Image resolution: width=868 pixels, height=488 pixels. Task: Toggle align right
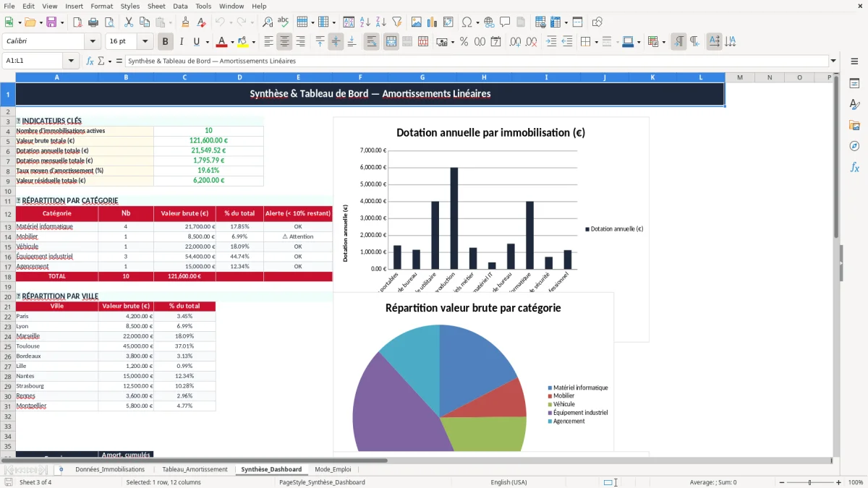[x=300, y=42]
